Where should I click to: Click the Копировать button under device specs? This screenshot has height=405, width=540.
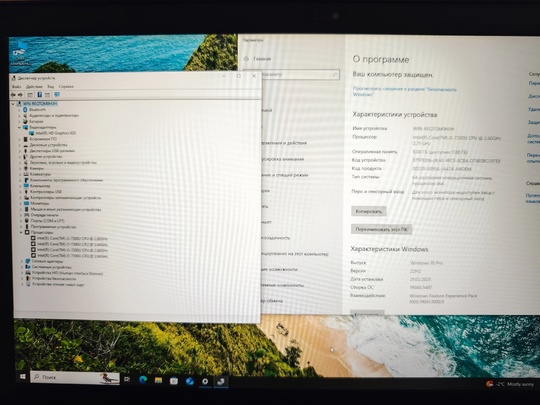pyautogui.click(x=368, y=211)
